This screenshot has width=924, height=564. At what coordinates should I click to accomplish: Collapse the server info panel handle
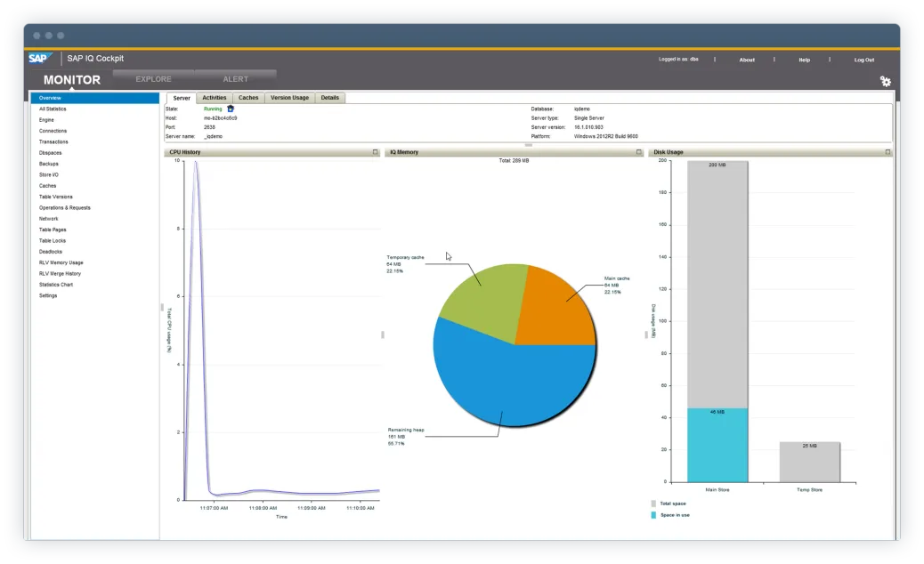point(528,144)
